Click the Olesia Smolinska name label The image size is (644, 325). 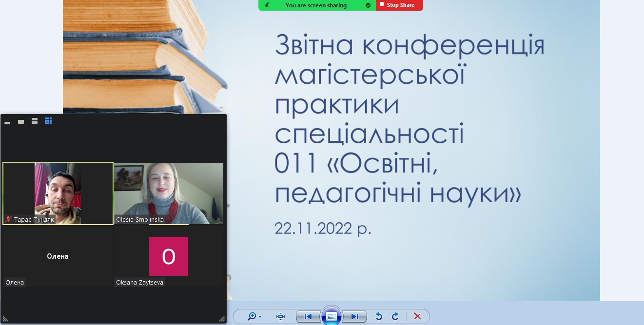140,220
